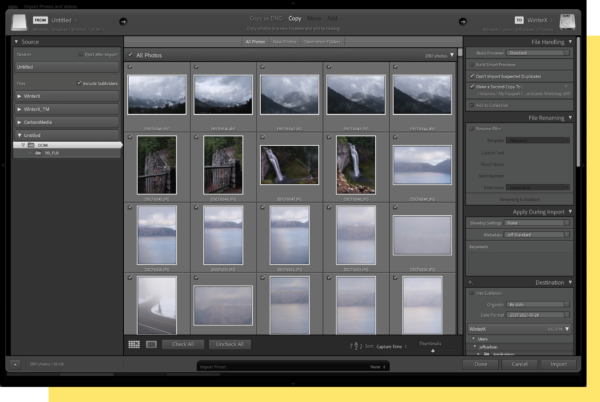
Task: Select the vertical waterfall thumbnail
Action: [x=356, y=165]
